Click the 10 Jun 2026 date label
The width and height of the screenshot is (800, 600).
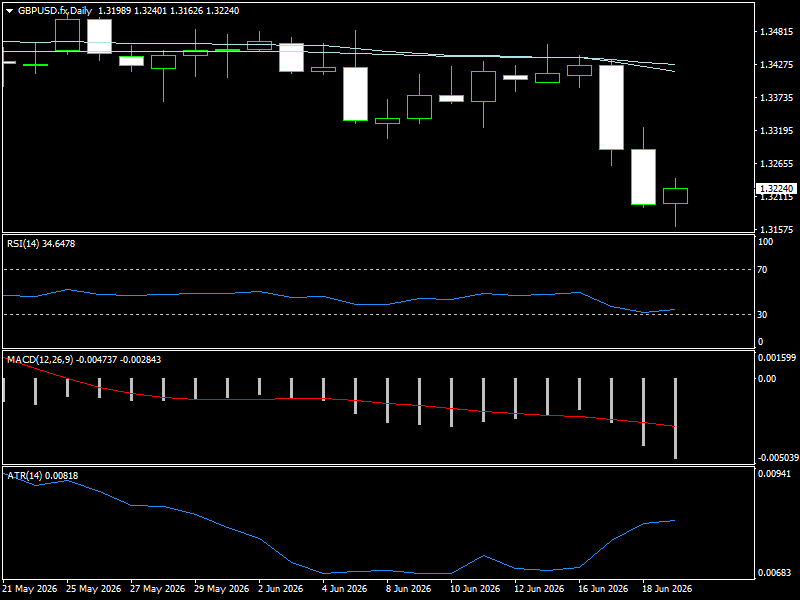click(x=475, y=589)
